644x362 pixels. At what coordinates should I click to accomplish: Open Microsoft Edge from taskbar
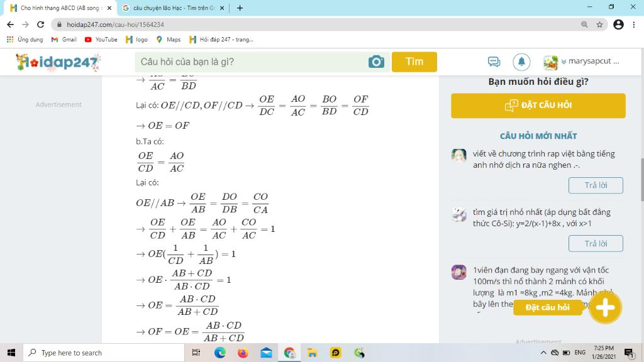(x=219, y=353)
